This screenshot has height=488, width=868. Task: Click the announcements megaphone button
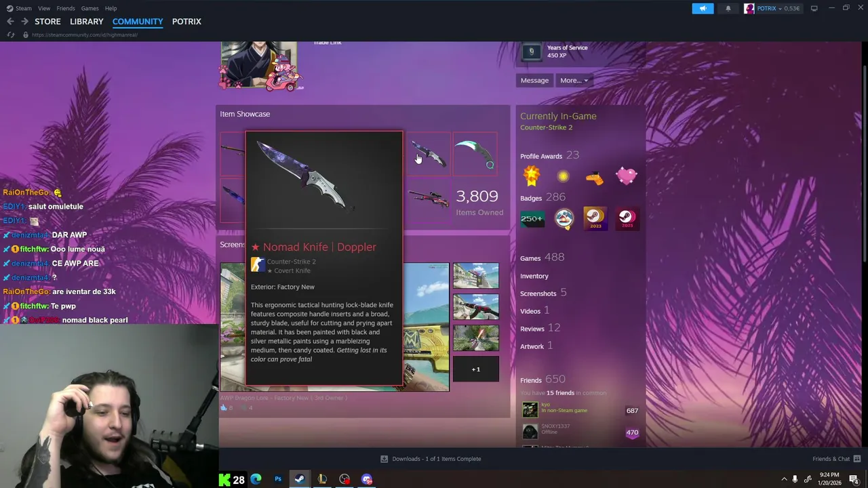[703, 8]
